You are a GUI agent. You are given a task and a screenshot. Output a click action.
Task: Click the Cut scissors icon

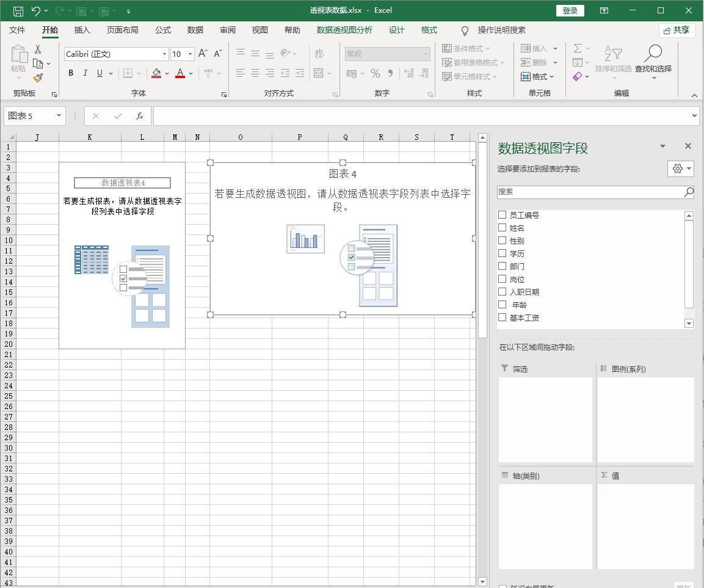(38, 49)
